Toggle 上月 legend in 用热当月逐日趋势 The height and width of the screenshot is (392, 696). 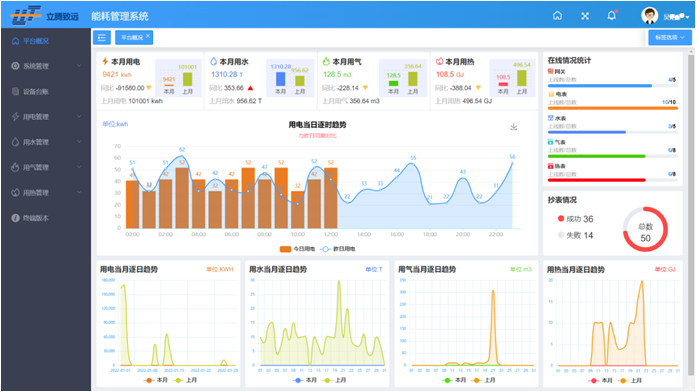click(x=630, y=380)
